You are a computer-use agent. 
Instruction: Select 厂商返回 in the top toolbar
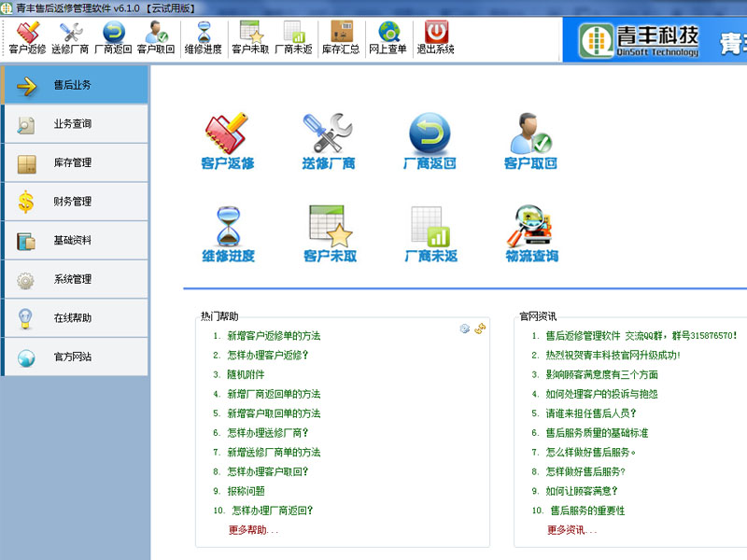[x=113, y=37]
